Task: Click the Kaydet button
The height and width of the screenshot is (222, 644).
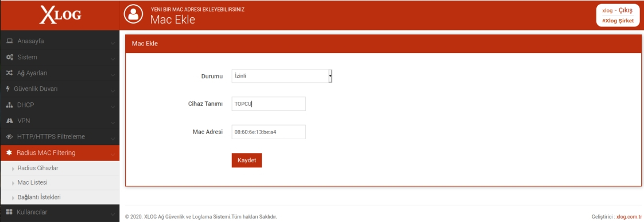Action: (246, 160)
